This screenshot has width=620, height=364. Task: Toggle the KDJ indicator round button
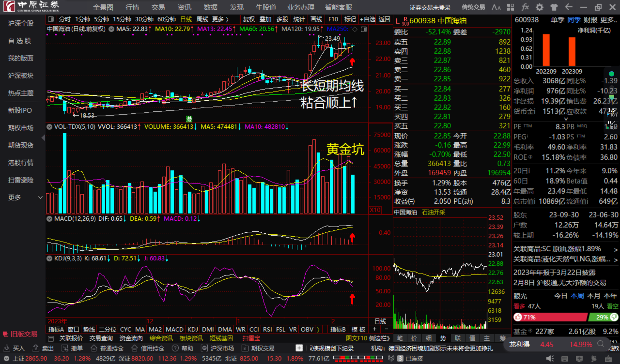click(x=49, y=258)
